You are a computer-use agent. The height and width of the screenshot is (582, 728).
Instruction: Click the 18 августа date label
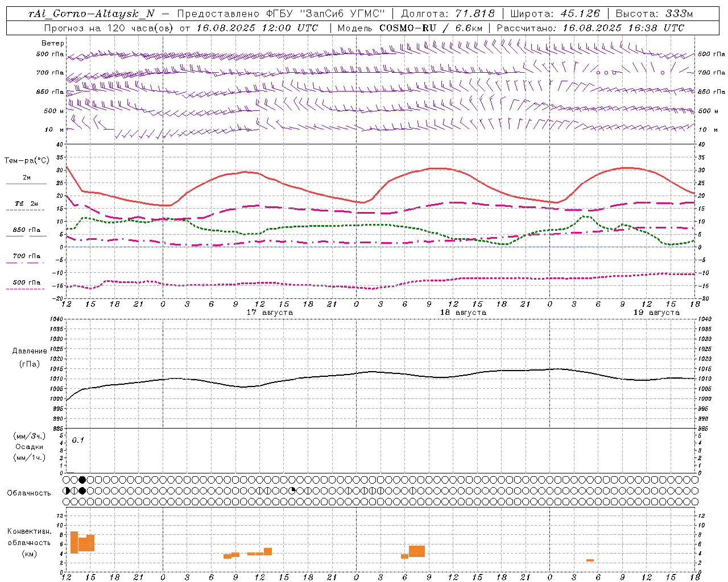[x=463, y=313]
